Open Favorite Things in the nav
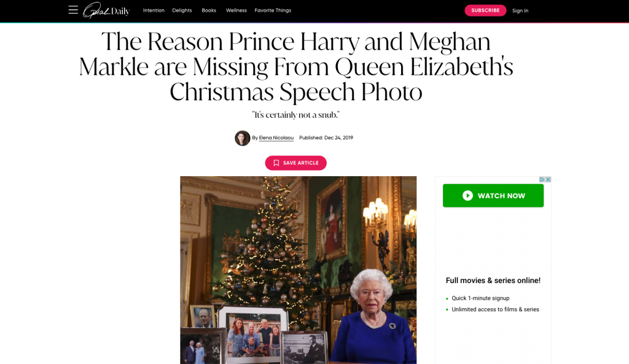Viewport: 629px width, 364px height. [273, 10]
